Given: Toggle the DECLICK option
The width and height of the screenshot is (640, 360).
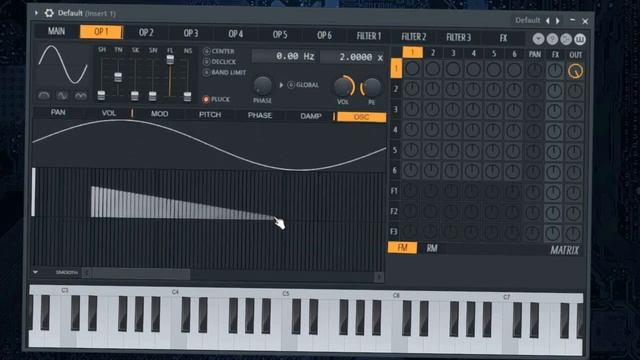Looking at the screenshot, I should coord(220,62).
